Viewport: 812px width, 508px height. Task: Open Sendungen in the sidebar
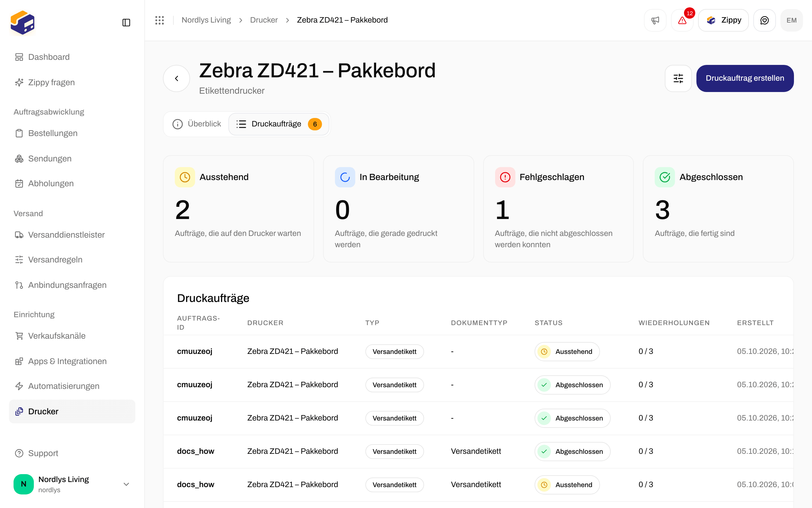pyautogui.click(x=72, y=159)
